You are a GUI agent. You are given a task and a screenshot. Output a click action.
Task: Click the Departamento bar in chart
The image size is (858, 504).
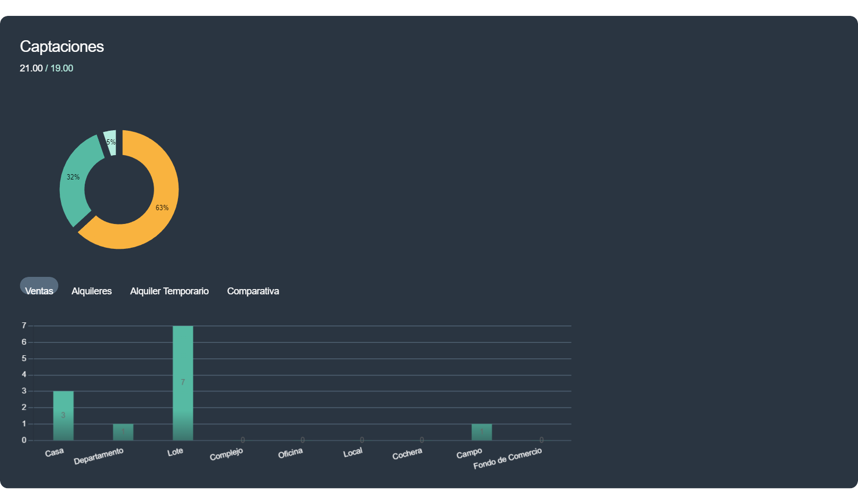click(123, 432)
